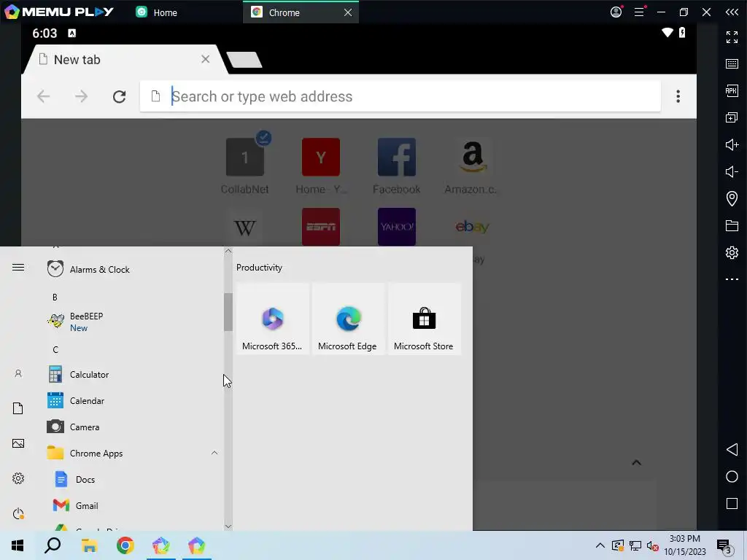Open MEmu account profile icon
Viewport: 747px width, 560px height.
tap(616, 12)
